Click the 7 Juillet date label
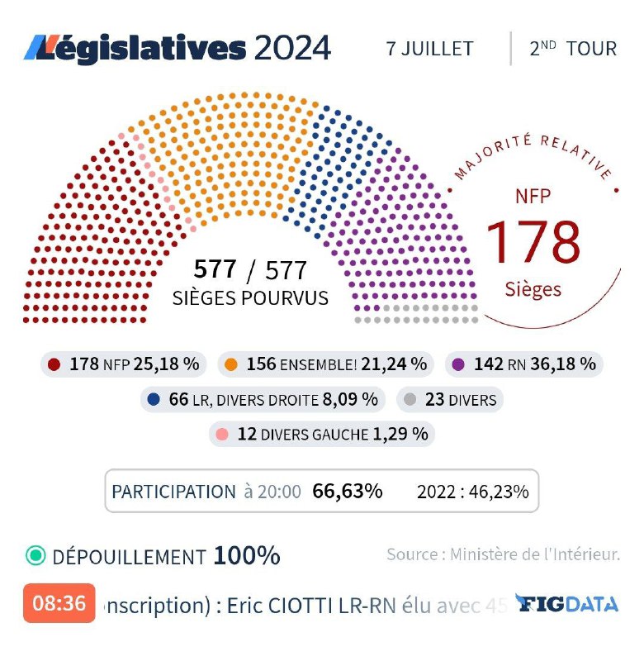 (430, 49)
